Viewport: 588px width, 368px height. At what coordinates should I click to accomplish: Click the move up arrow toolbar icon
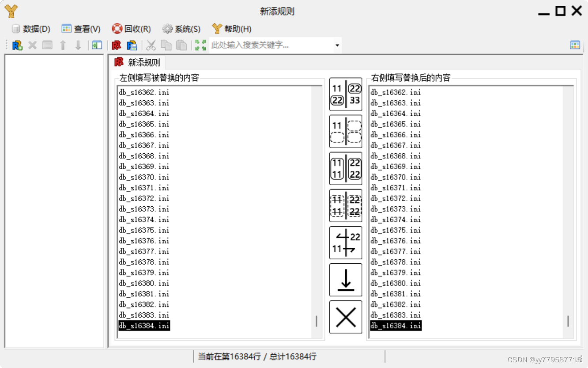tap(63, 45)
